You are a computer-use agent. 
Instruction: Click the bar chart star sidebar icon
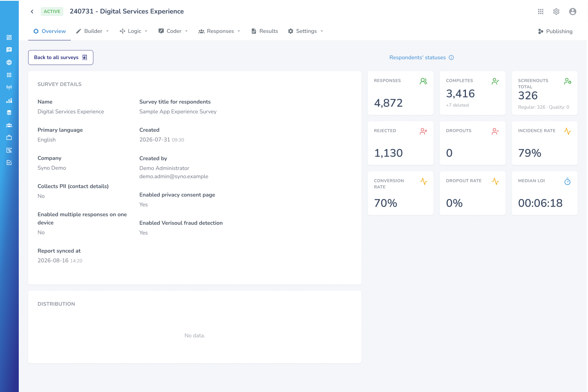click(x=9, y=101)
